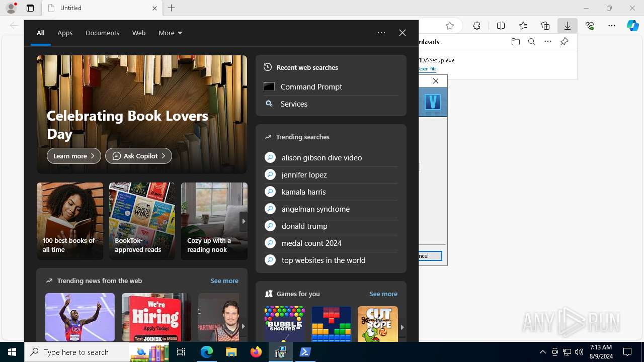Search trending angelman syndrome
The width and height of the screenshot is (644, 362).
pos(331,209)
